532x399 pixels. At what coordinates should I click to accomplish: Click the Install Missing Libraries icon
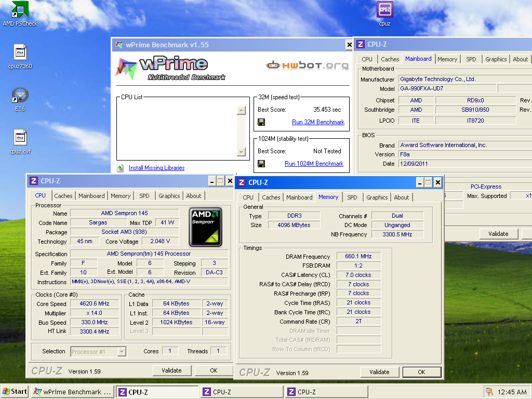[x=120, y=168]
